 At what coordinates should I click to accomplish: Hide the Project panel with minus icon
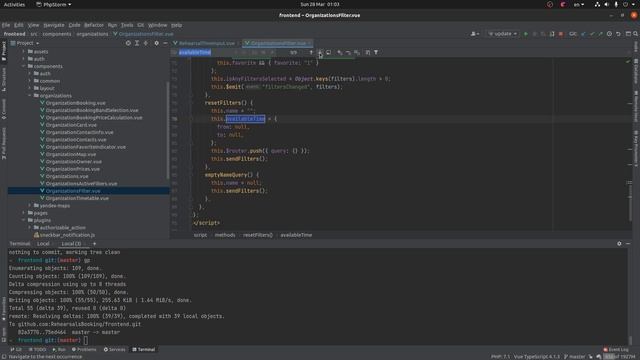click(x=165, y=43)
